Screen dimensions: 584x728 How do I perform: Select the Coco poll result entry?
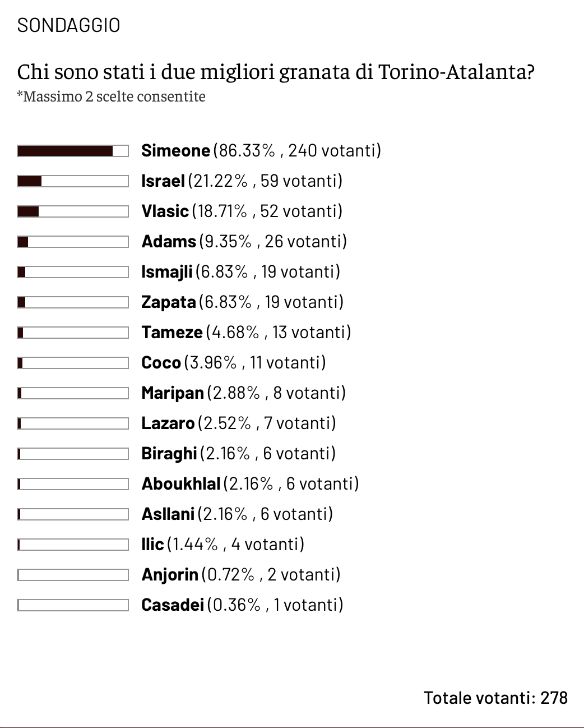233,362
